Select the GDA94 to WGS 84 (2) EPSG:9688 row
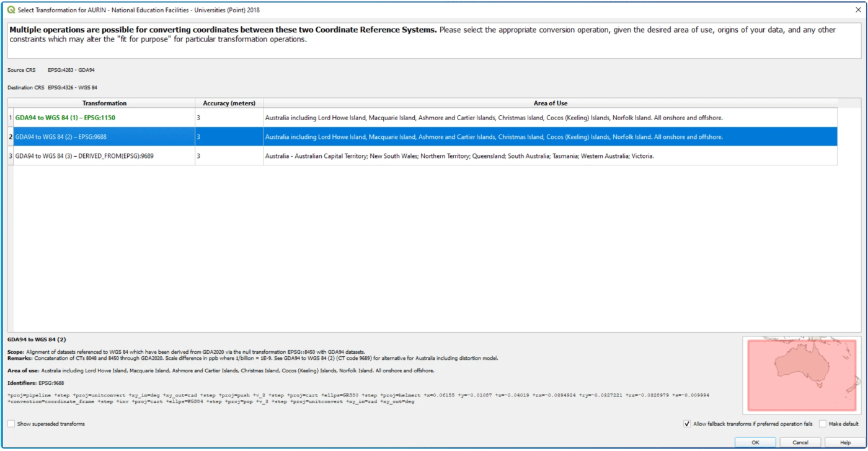Viewport: 868px width, 451px height. (61, 137)
